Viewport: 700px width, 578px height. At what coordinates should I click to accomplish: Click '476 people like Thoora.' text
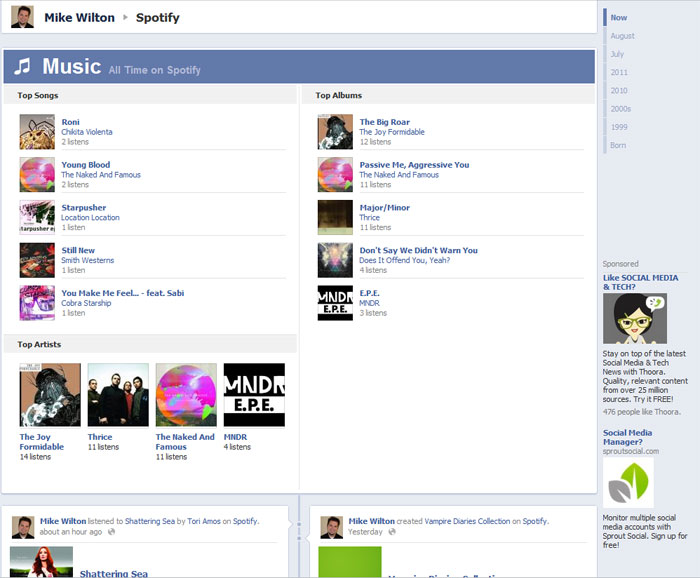[x=642, y=412]
